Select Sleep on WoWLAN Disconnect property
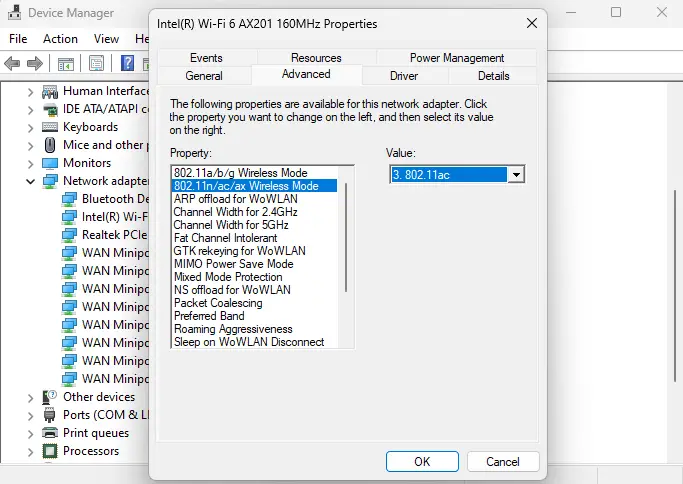The image size is (683, 484). coord(254,342)
